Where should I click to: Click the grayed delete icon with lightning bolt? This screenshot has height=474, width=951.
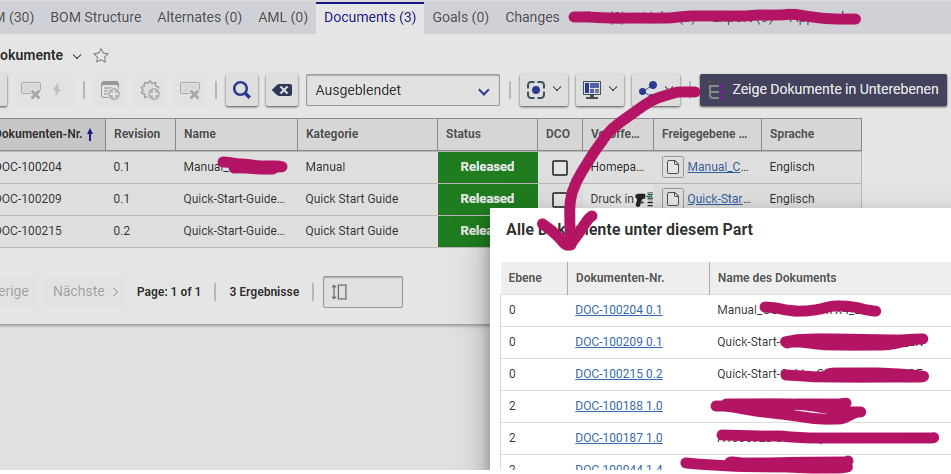point(41,90)
